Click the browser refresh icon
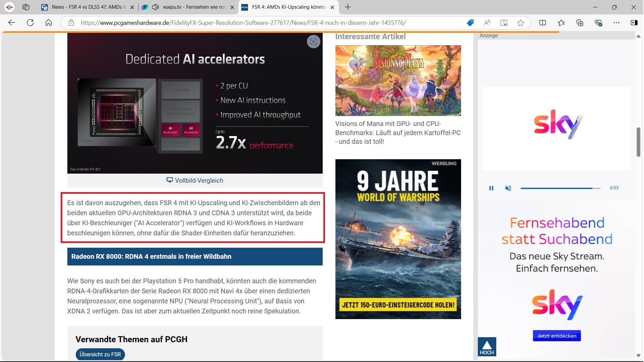This screenshot has width=644, height=362. [30, 23]
